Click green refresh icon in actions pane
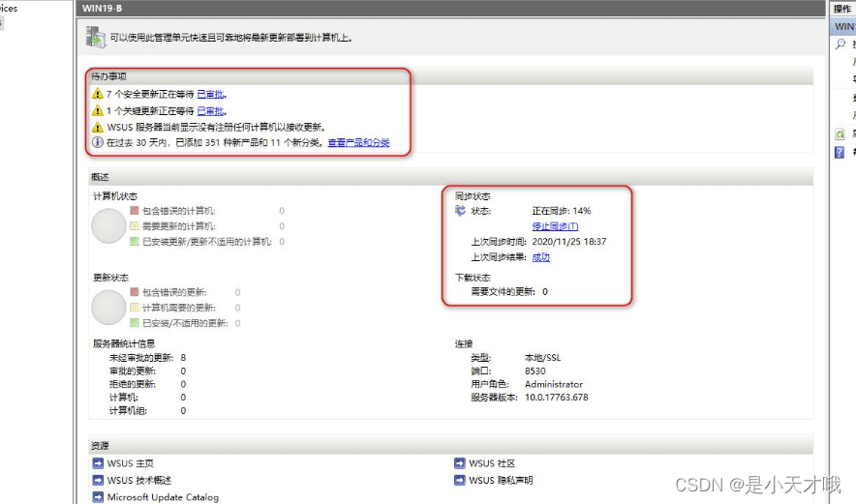 [840, 134]
